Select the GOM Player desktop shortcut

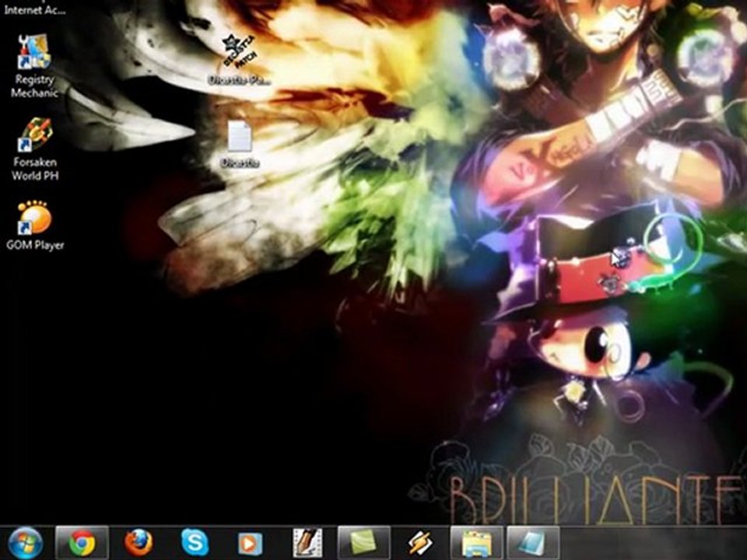point(35,226)
